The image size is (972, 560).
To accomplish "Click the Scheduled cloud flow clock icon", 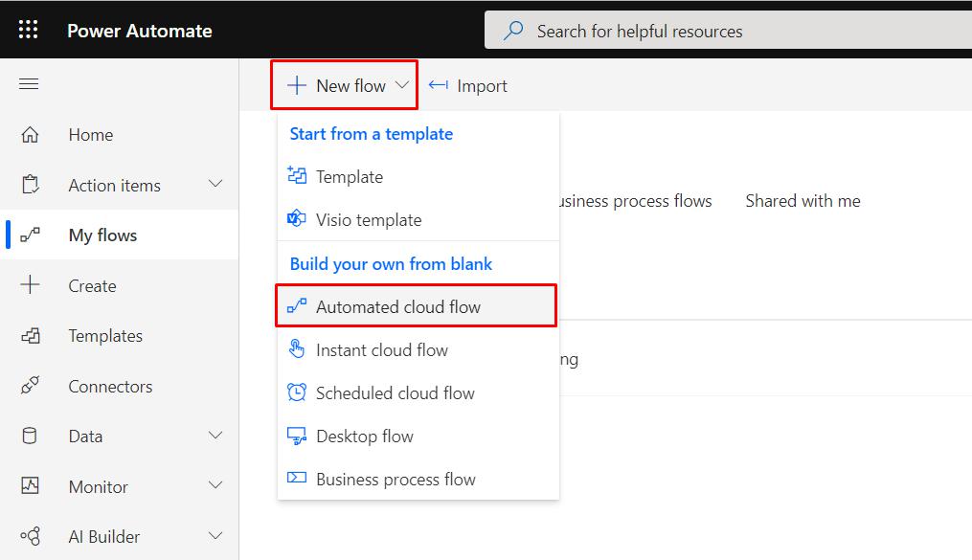I will click(x=297, y=392).
